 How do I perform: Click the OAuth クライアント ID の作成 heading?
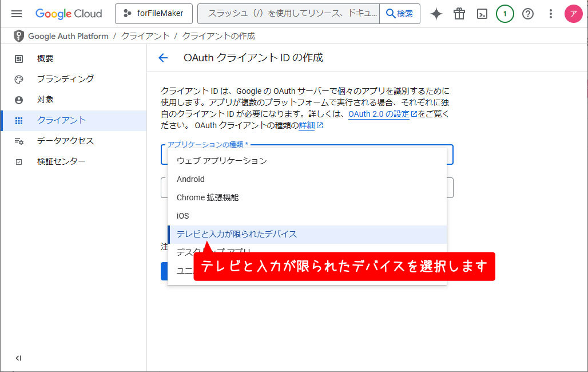253,58
